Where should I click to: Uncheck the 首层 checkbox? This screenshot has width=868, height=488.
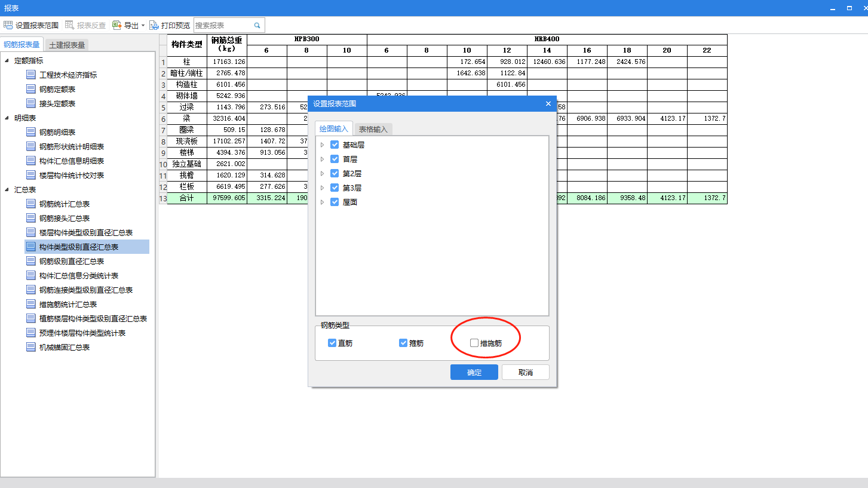click(x=335, y=159)
